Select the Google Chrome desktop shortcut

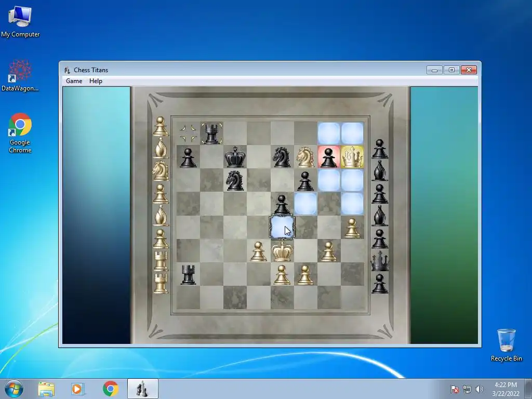pyautogui.click(x=20, y=133)
